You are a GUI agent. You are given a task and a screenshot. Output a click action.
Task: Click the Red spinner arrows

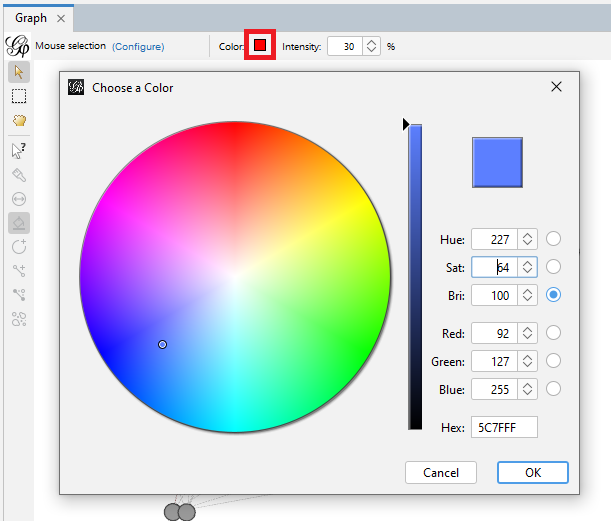tap(527, 333)
